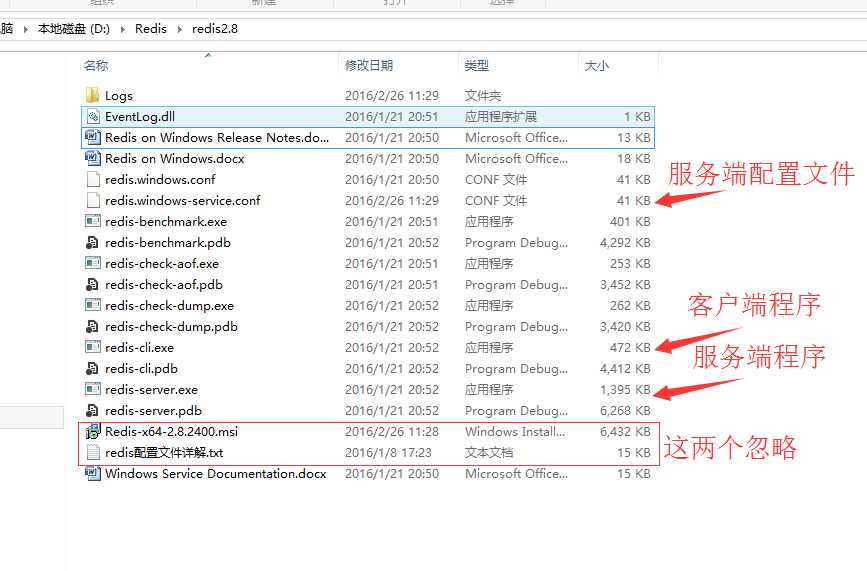Click 文本文档 type of the txt file
Image resolution: width=867 pixels, height=571 pixels.
click(489, 453)
